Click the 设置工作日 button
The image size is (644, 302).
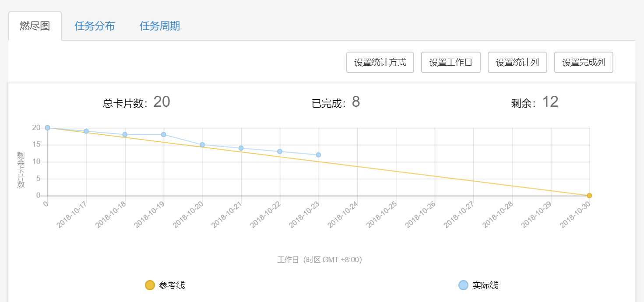pos(450,62)
